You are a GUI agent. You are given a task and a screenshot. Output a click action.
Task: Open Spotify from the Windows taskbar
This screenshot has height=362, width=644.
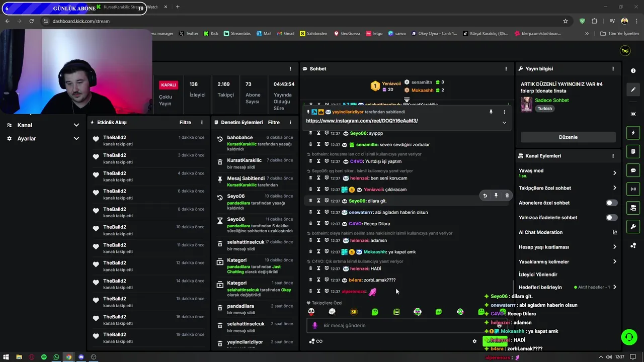click(44, 357)
